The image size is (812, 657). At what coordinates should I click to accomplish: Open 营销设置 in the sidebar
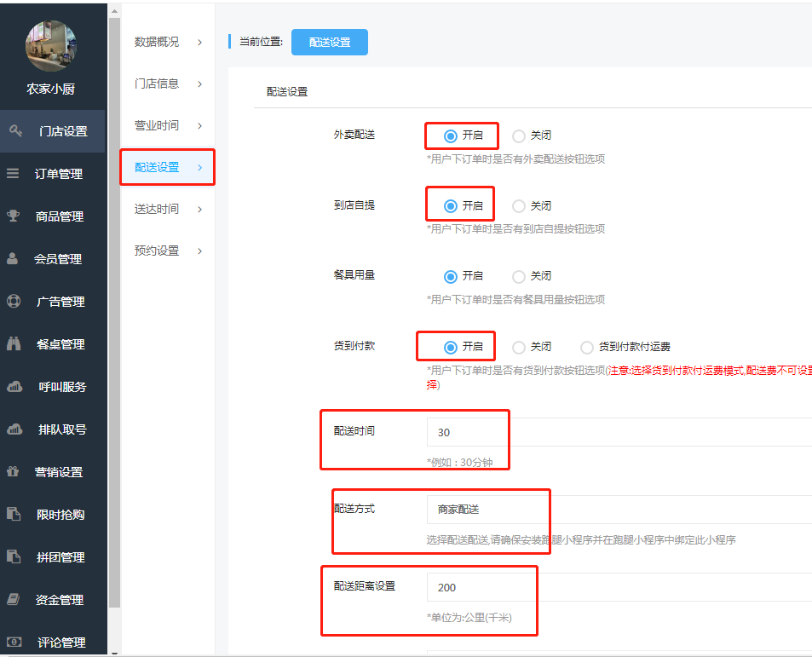[53, 471]
